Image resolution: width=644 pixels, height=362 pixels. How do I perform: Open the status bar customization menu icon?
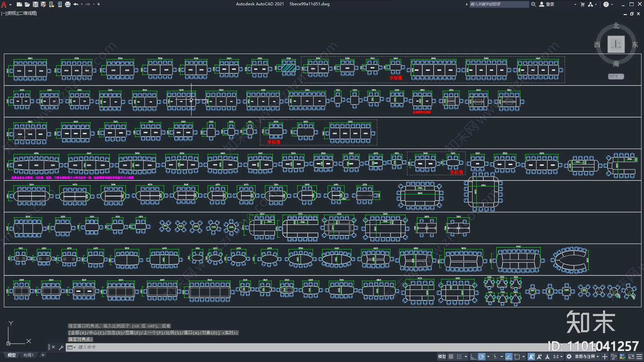tap(639, 356)
